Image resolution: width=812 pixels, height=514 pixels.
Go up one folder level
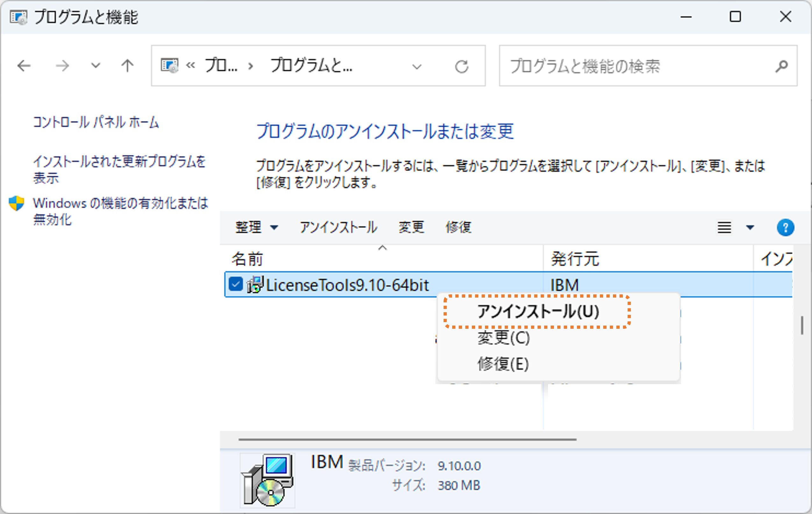click(127, 66)
